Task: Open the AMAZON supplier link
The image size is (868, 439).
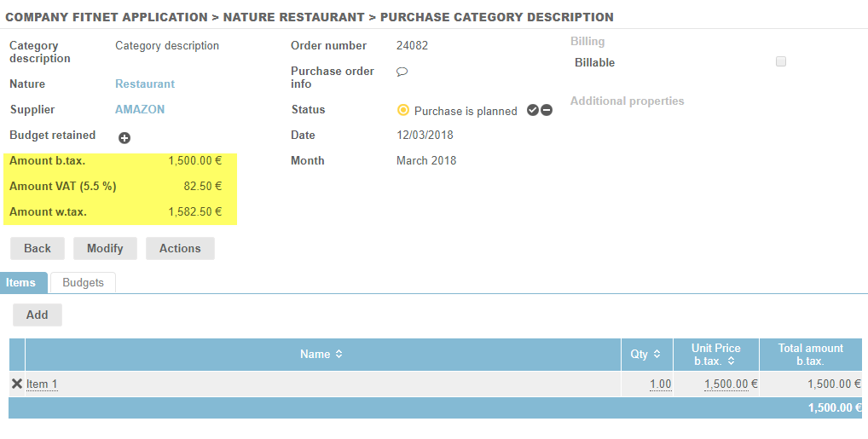Action: 140,110
